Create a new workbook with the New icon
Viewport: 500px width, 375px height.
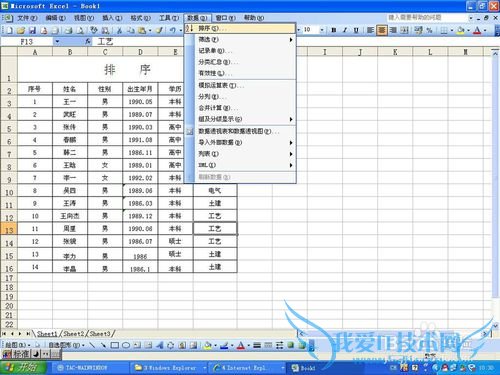(x=10, y=30)
